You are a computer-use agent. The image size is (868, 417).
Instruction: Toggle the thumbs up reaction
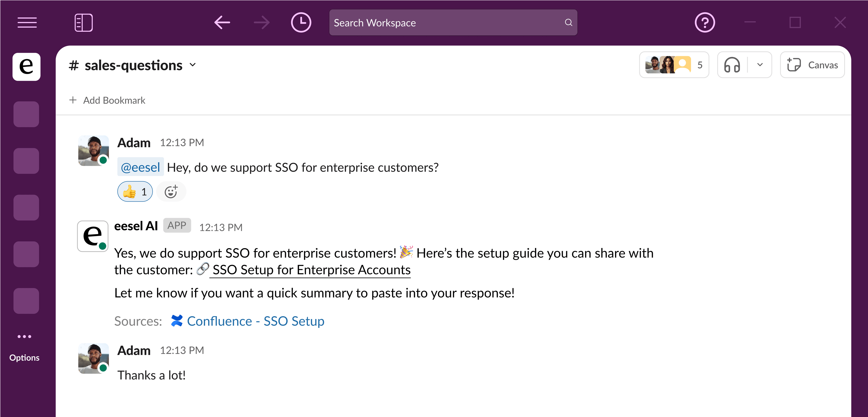tap(135, 192)
